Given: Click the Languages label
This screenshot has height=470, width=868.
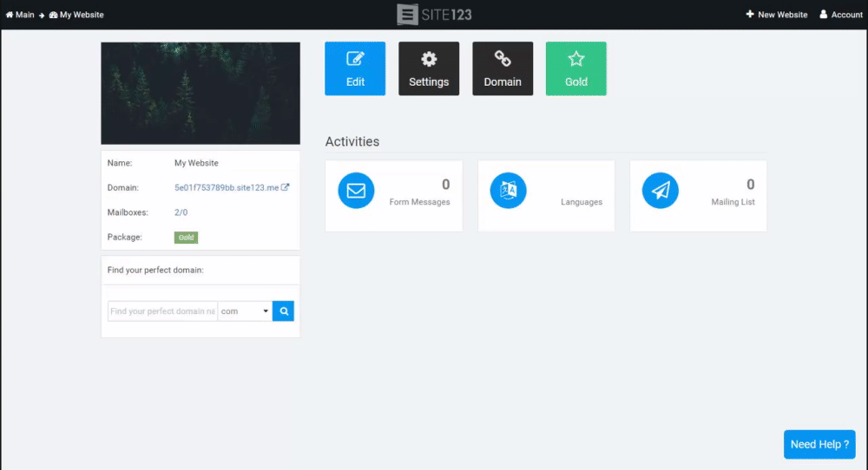Looking at the screenshot, I should coord(582,202).
